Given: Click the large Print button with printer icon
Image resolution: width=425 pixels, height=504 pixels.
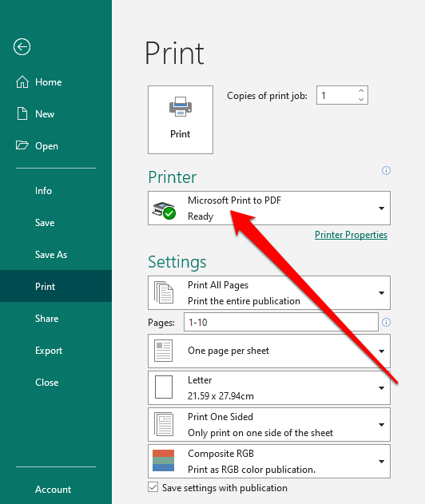Looking at the screenshot, I should point(181,120).
